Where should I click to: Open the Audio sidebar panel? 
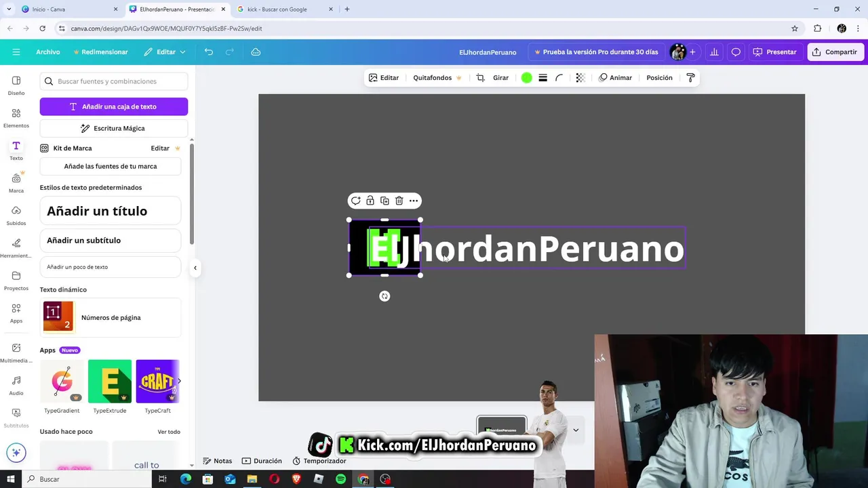pyautogui.click(x=16, y=386)
